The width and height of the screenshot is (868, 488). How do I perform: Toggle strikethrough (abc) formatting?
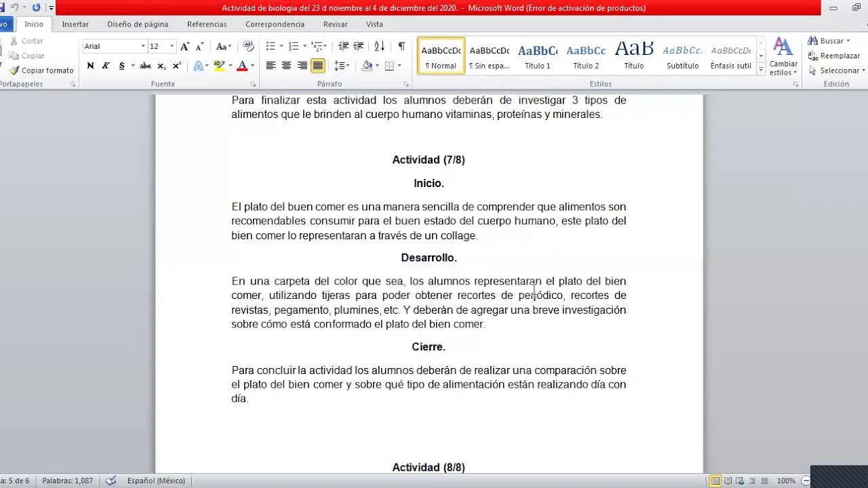(145, 66)
